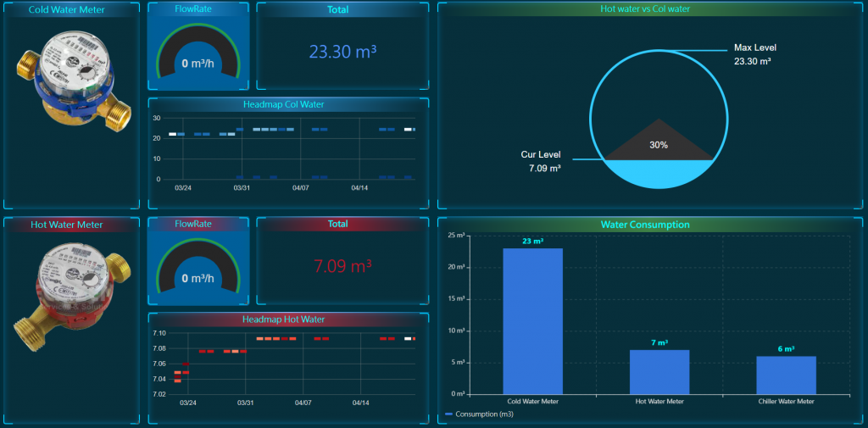The image size is (868, 428).
Task: Click the blue 23.30 m³ total value
Action: 342,52
